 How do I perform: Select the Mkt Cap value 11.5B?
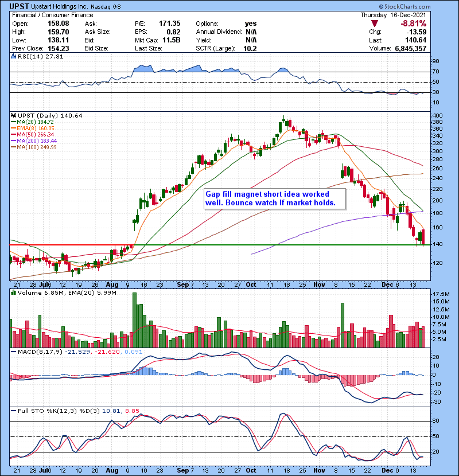(x=172, y=40)
